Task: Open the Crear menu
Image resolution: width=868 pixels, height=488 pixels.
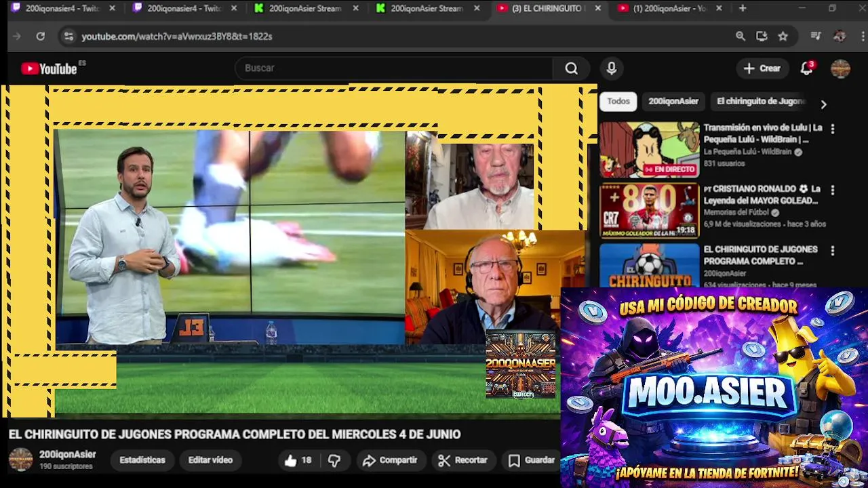Action: click(x=762, y=68)
